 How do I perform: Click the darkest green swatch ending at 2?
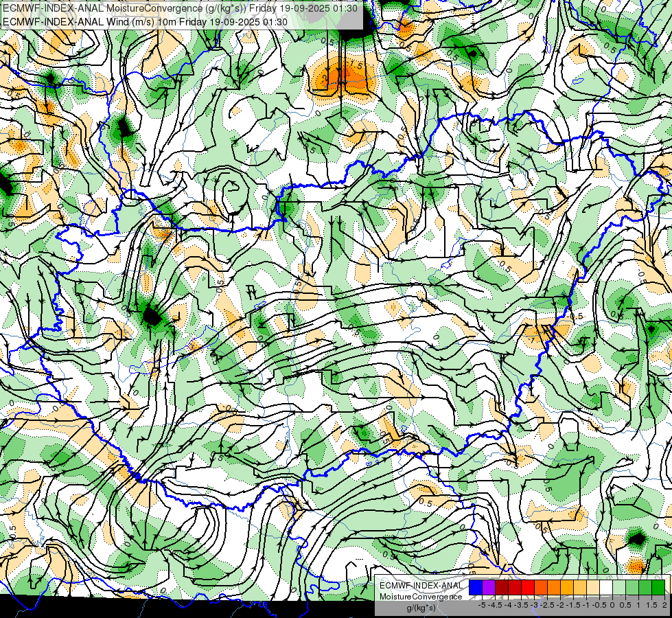pyautogui.click(x=658, y=587)
